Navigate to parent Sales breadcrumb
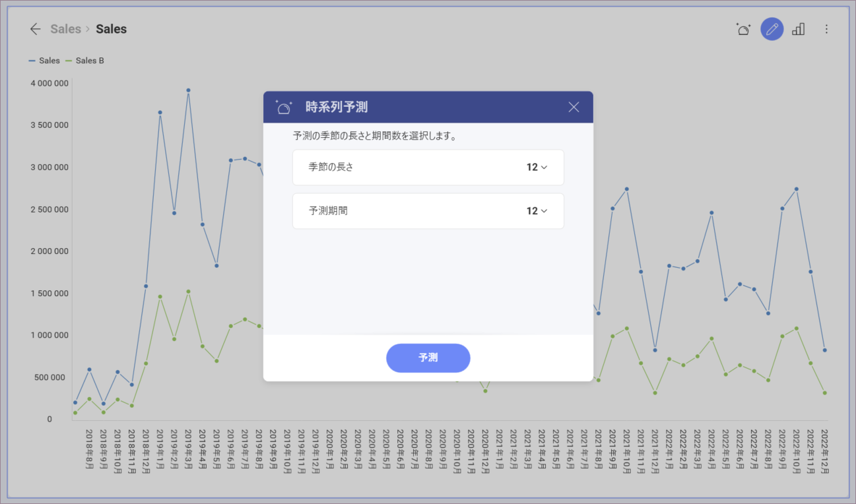 tap(66, 29)
